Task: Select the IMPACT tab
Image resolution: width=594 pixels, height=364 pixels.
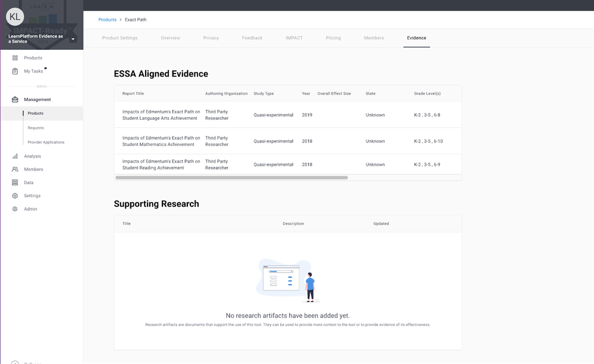Action: point(294,38)
